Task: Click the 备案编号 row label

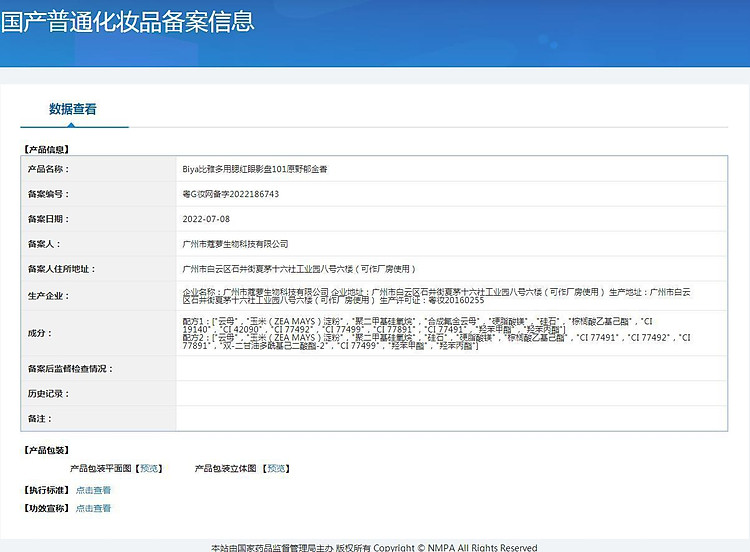Action: pos(48,194)
